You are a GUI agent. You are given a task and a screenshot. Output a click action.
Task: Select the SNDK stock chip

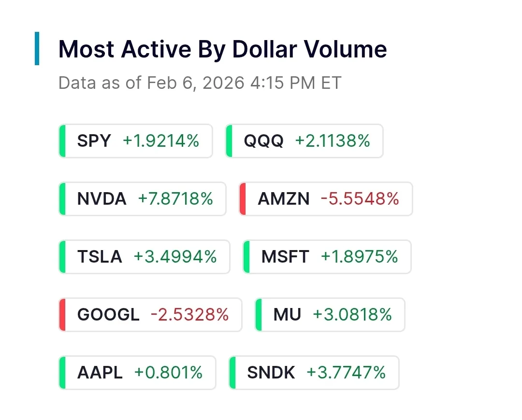tap(314, 373)
